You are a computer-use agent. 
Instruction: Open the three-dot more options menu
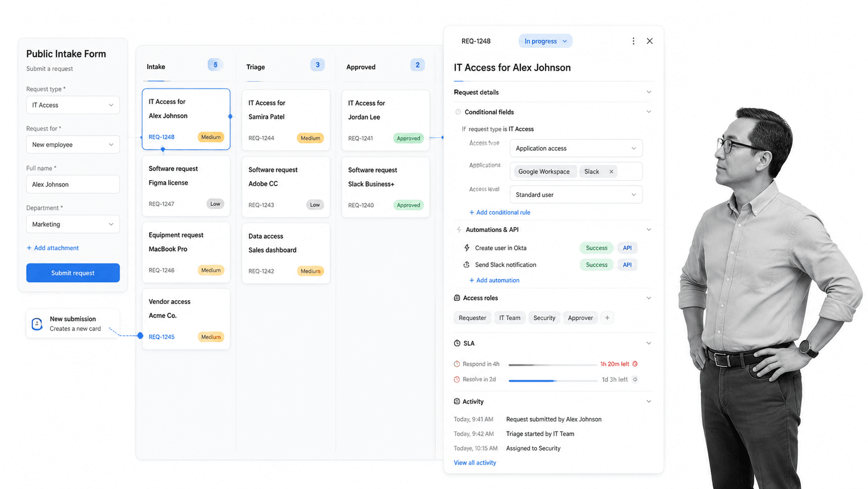click(633, 41)
